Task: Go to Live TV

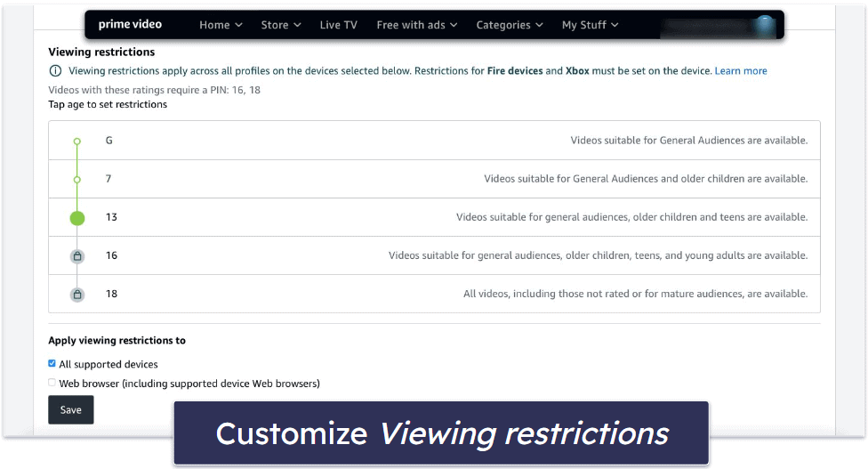Action: coord(338,25)
